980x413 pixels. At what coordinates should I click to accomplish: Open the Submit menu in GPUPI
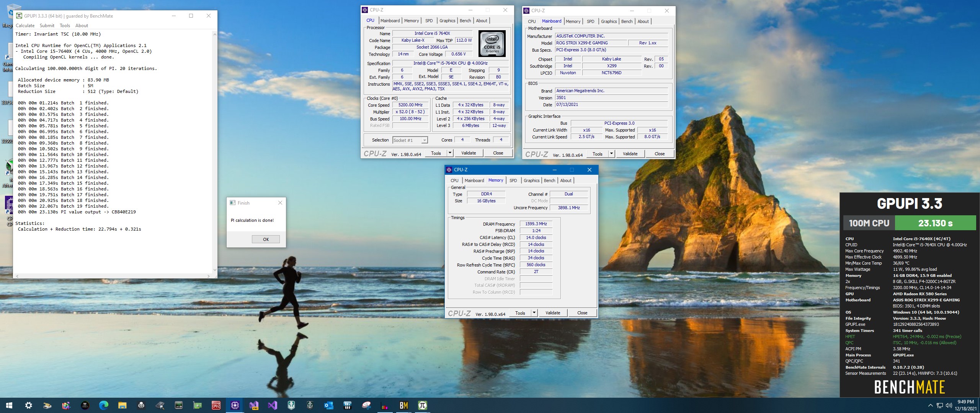47,26
